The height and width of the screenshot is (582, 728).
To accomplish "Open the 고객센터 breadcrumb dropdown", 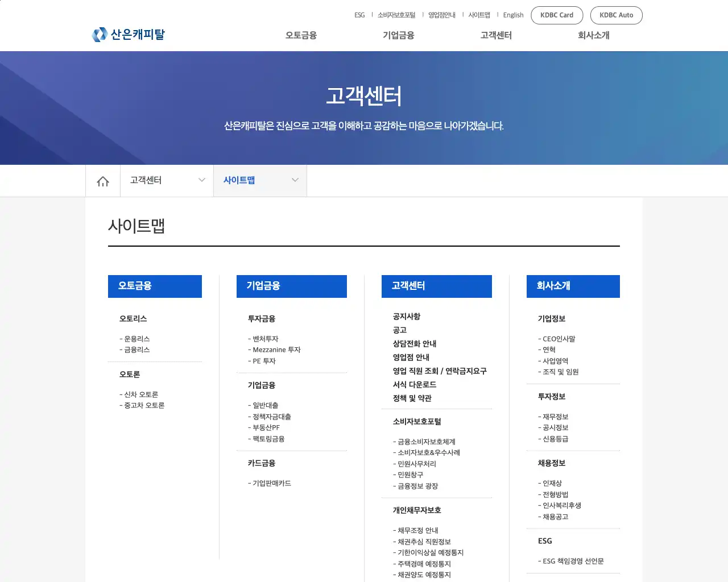I will tap(166, 180).
